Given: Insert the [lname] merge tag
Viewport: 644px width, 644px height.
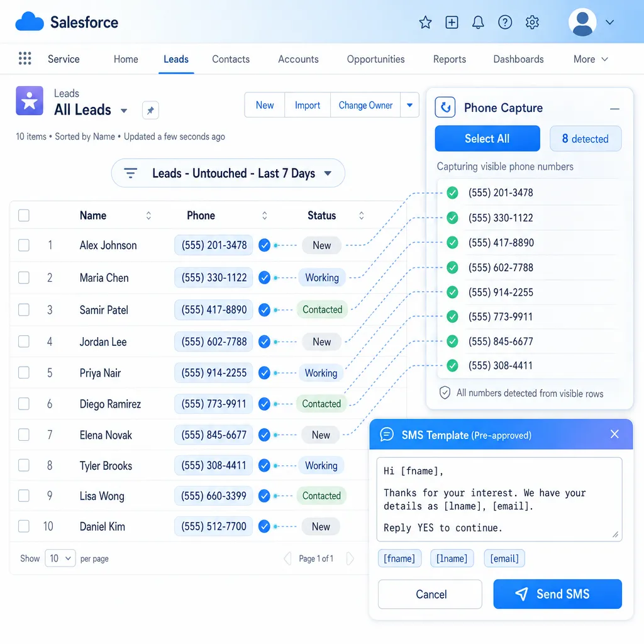Looking at the screenshot, I should pos(452,558).
